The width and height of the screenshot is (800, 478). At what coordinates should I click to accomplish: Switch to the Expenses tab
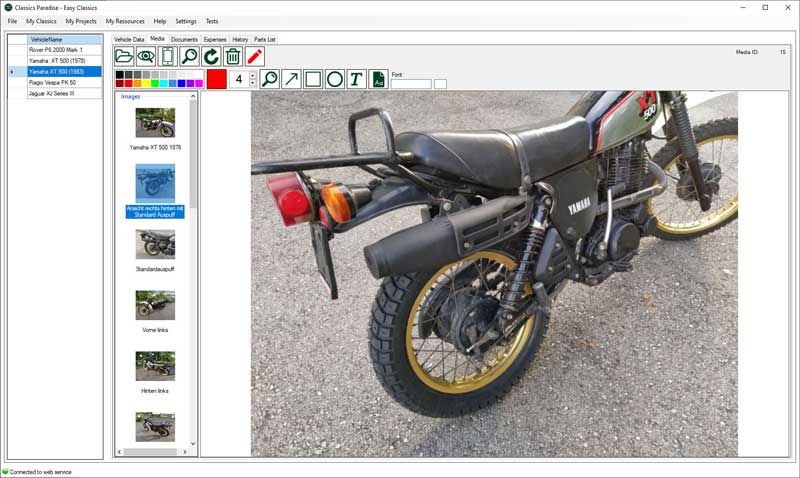click(215, 39)
